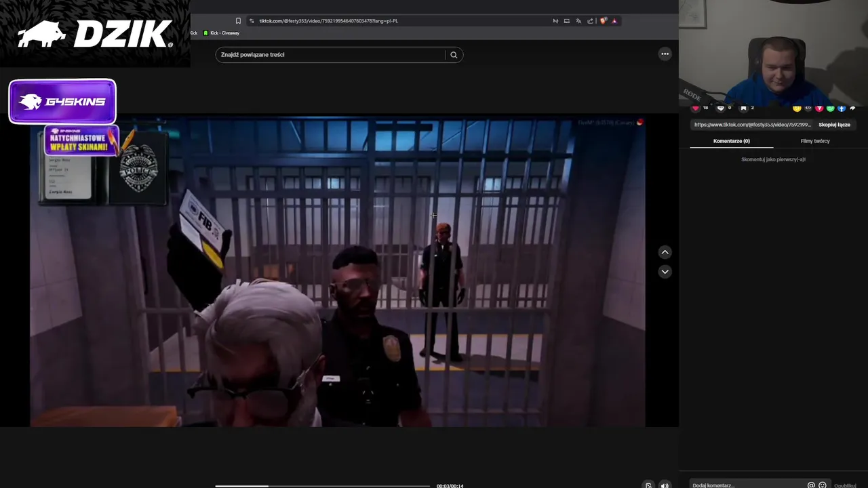The height and width of the screenshot is (488, 868).
Task: Insert mention with the @ icon
Action: point(811,485)
